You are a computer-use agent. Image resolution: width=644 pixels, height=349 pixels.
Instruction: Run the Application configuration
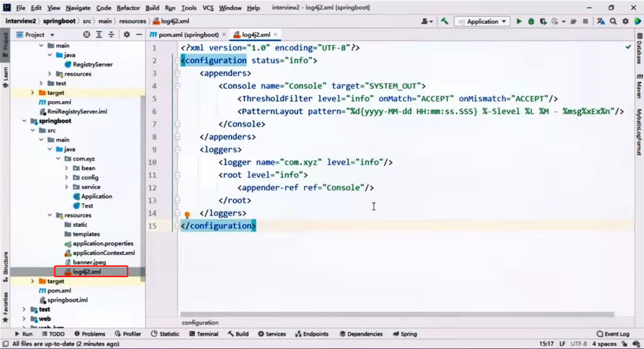point(519,21)
